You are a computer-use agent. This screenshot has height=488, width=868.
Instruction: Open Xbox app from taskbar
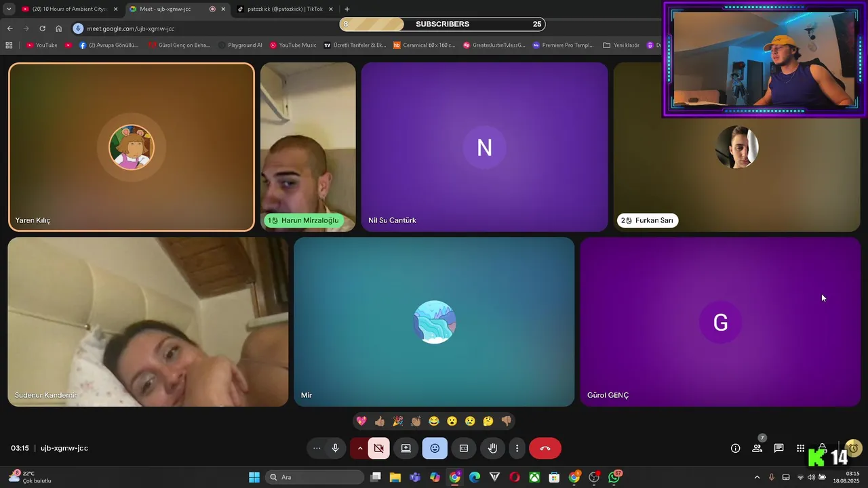click(x=534, y=477)
